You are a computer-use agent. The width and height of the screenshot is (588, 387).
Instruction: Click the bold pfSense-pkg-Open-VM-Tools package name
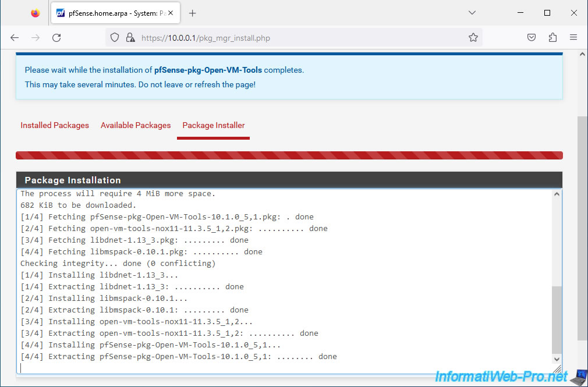[x=208, y=70]
